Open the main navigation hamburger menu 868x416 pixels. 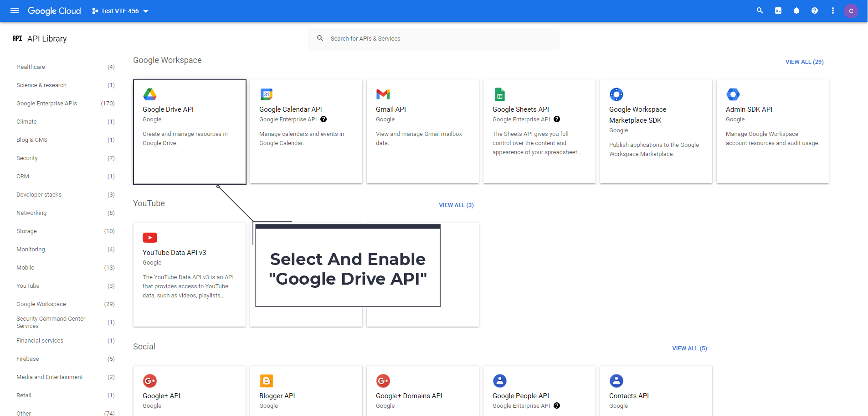tap(15, 10)
